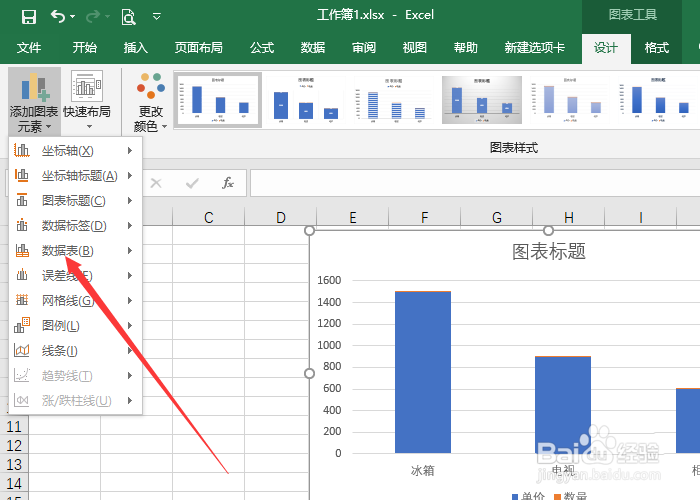Click the fx Insert Function icon
Screen dimensions: 700x500
click(228, 183)
